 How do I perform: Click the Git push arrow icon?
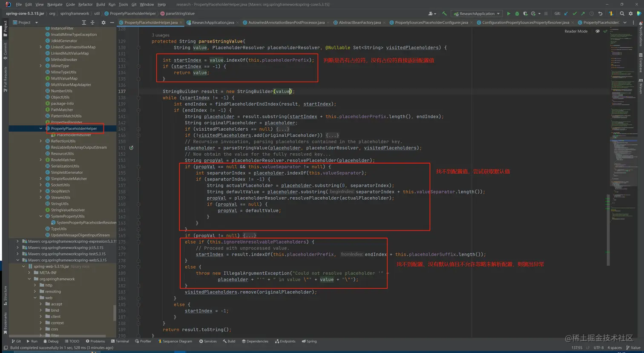click(x=583, y=14)
